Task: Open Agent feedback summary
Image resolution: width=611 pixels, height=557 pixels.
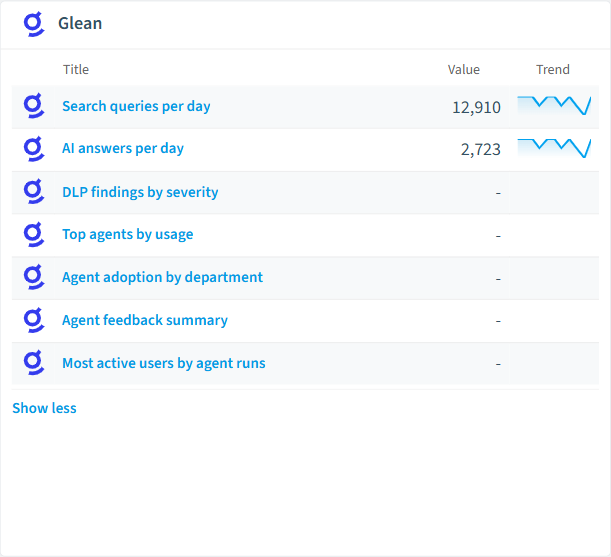Action: [145, 320]
